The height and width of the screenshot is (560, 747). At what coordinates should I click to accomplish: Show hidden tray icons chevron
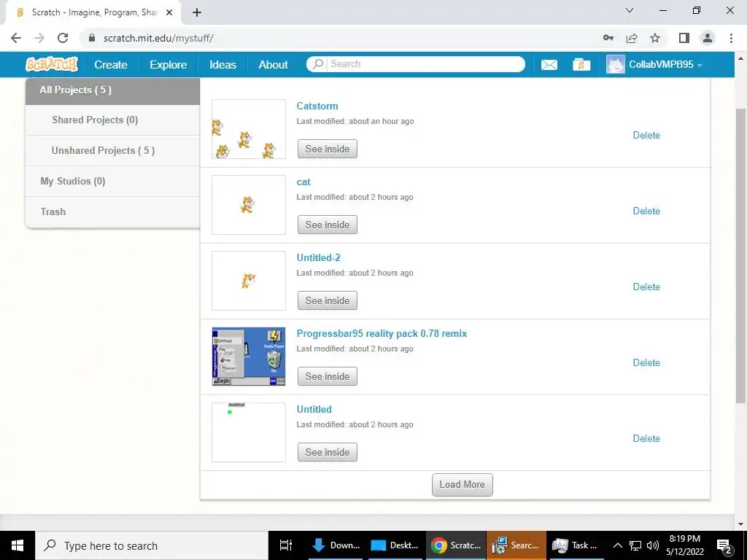tap(617, 545)
